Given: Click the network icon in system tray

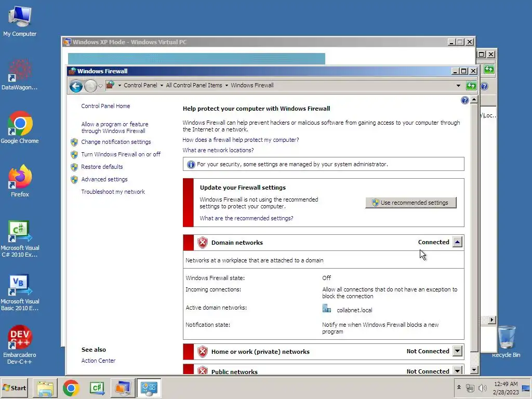Looking at the screenshot, I should tap(470, 388).
